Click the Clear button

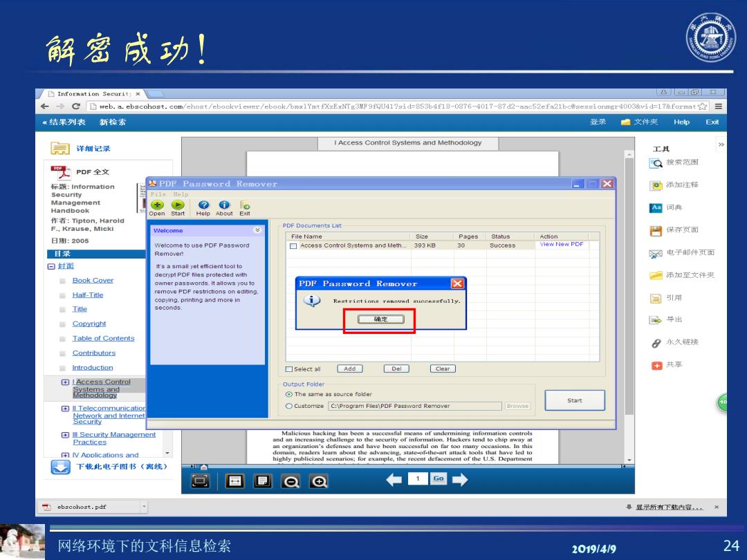[443, 368]
